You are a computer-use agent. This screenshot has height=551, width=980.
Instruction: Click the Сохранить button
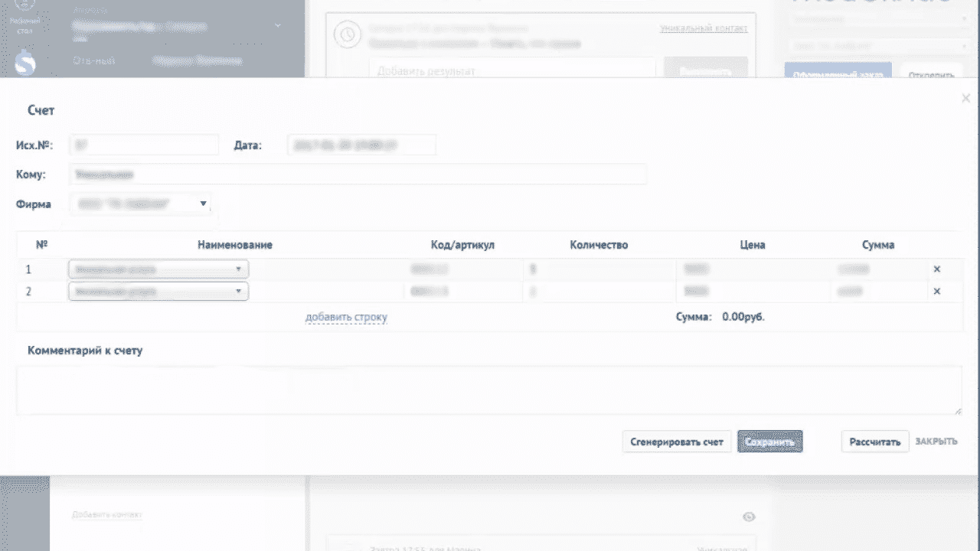769,442
